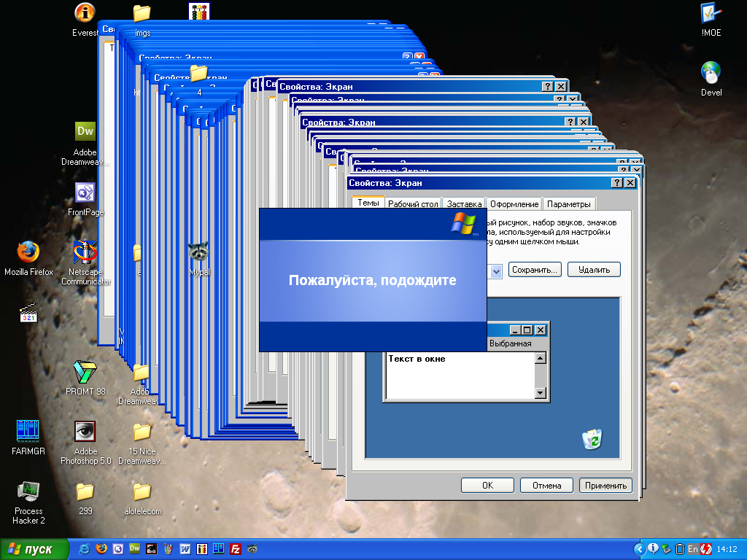Image resolution: width=747 pixels, height=560 pixels.
Task: Click Internet Explorer in quick launch bar
Action: [85, 549]
